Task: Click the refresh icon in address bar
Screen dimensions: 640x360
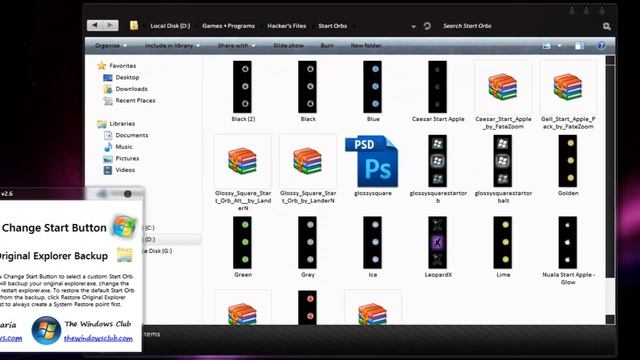Action: tap(427, 26)
